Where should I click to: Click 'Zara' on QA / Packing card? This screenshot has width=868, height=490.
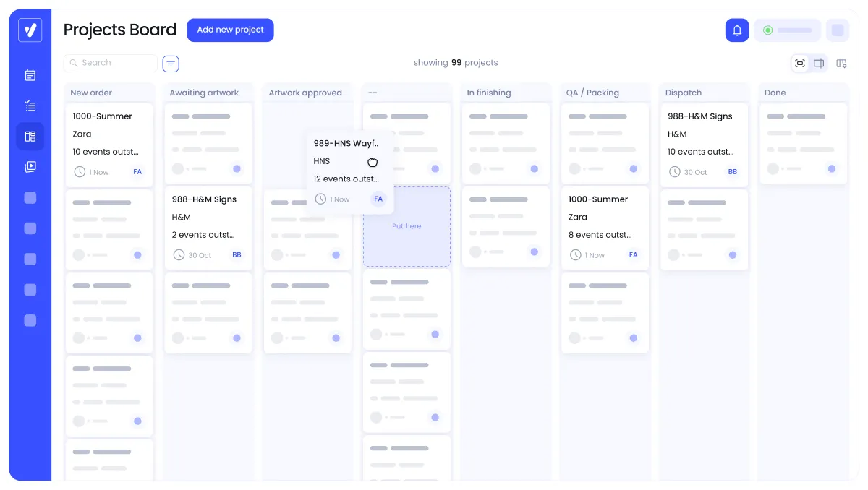(578, 217)
